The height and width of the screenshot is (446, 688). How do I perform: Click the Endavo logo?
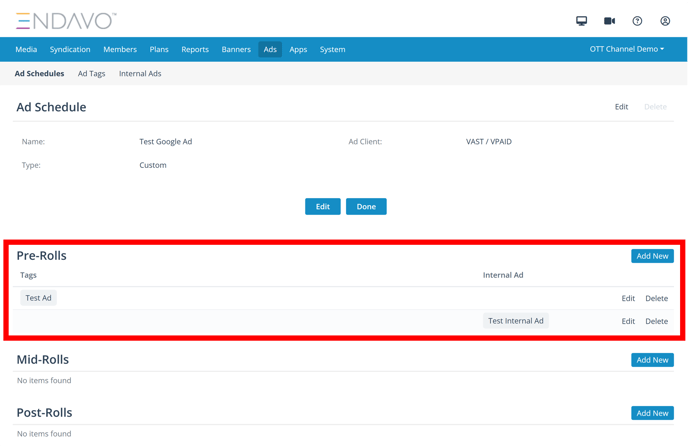(66, 21)
